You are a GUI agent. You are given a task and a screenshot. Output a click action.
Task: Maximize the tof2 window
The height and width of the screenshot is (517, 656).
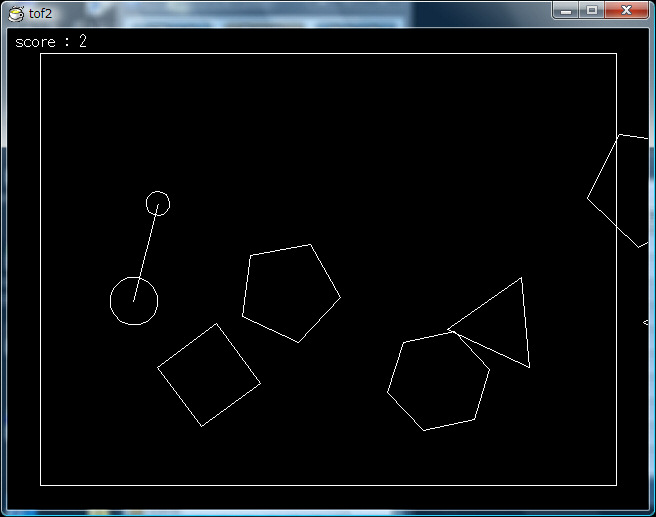(592, 10)
